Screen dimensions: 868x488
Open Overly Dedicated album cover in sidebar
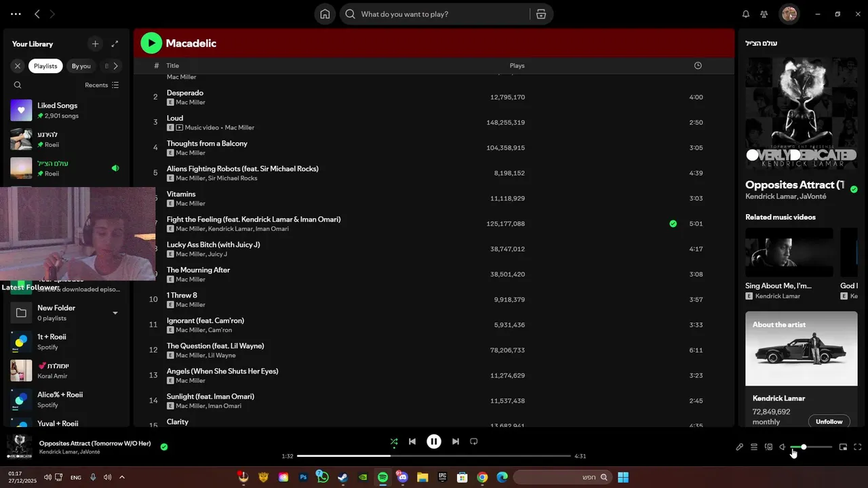(801, 113)
